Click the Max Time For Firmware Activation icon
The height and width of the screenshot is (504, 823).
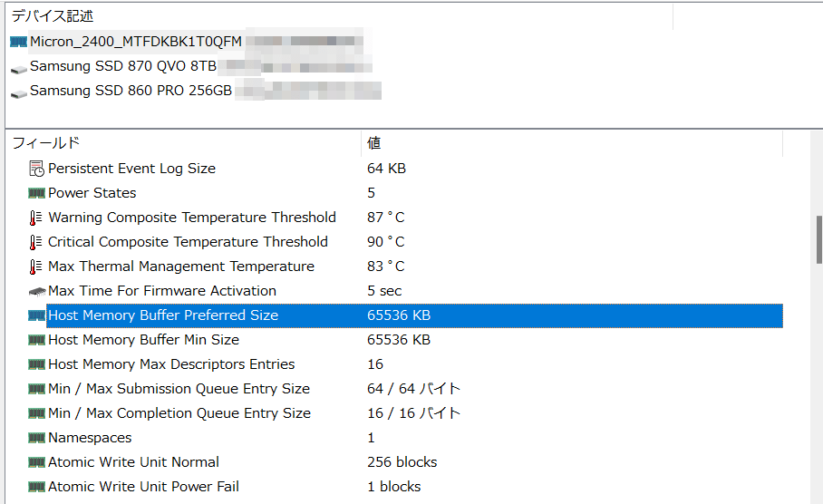coord(36,291)
